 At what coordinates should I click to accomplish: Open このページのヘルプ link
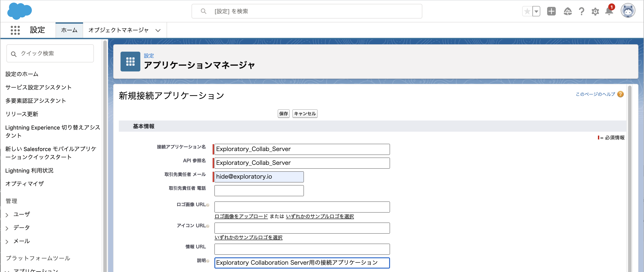[x=595, y=94]
